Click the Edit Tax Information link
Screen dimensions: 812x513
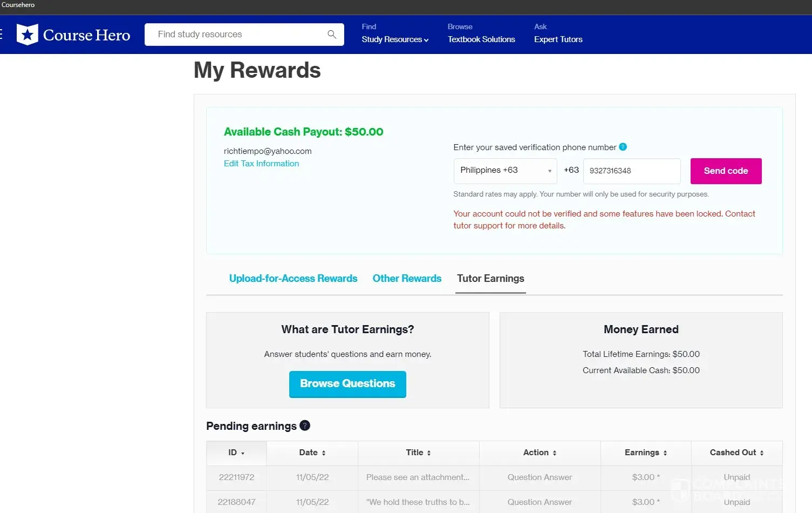coord(261,164)
